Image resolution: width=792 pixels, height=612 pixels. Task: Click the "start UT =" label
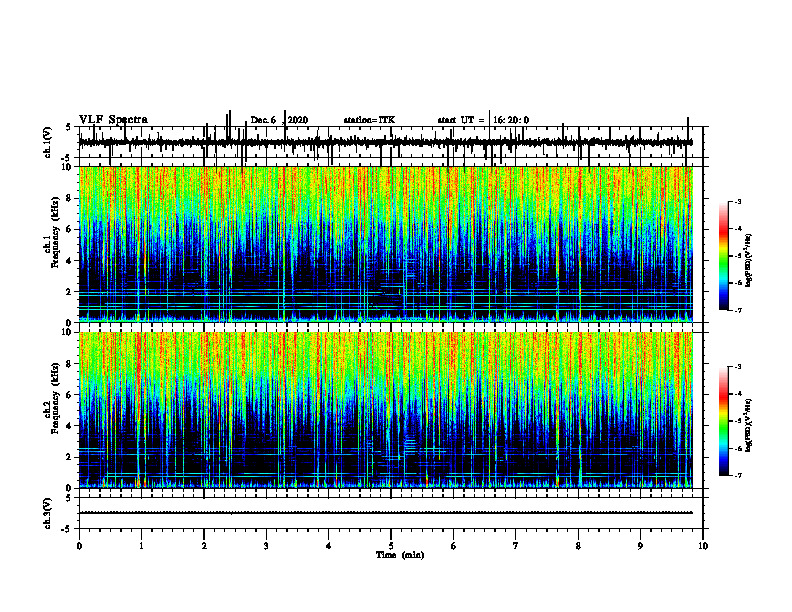(461, 120)
